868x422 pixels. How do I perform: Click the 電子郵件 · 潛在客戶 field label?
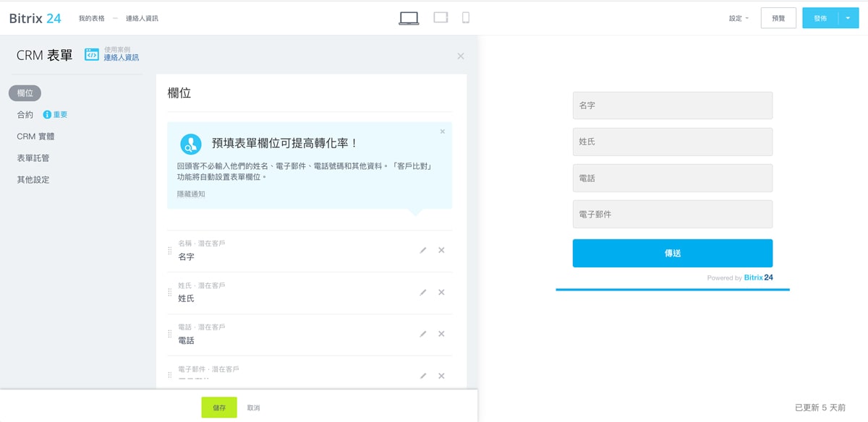tap(208, 369)
